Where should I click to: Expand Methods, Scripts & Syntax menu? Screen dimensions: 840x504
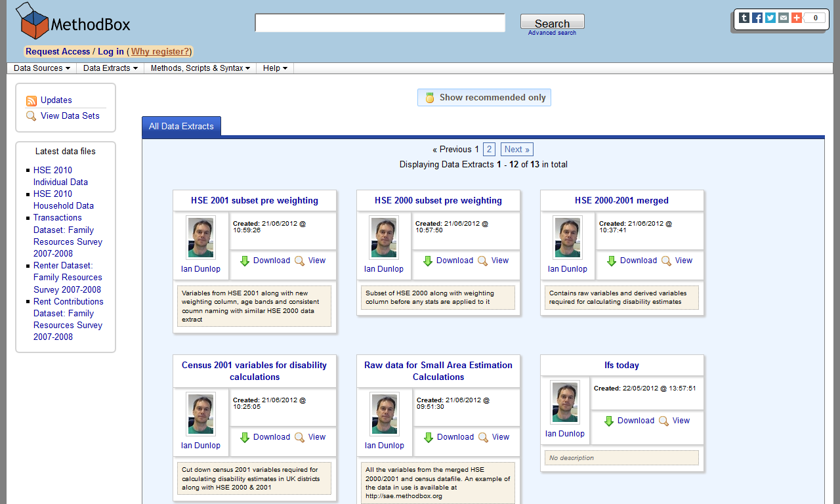(x=200, y=68)
